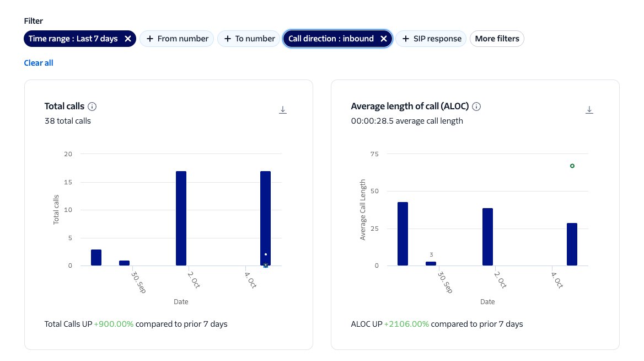
Task: Select the 4 Oct bar in Total calls
Action: point(265,219)
